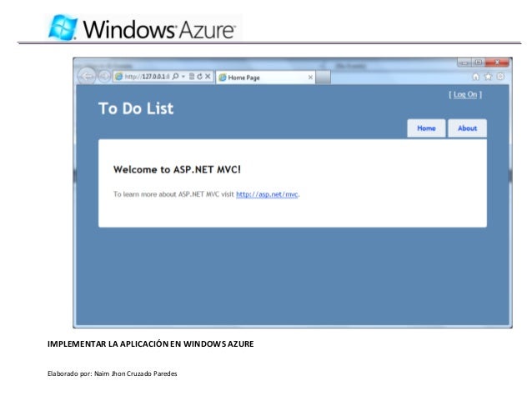Click the Internet Explorer icon in address bar

[118, 77]
